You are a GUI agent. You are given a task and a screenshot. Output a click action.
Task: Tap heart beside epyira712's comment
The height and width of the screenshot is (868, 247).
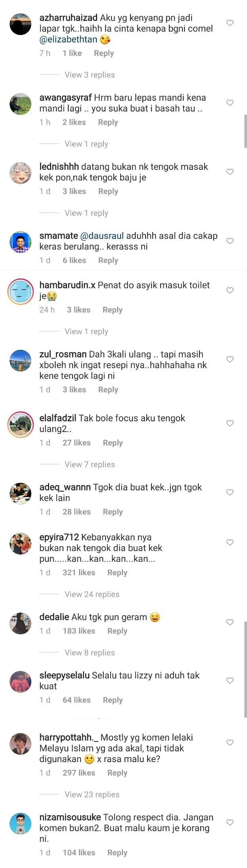pyautogui.click(x=230, y=542)
